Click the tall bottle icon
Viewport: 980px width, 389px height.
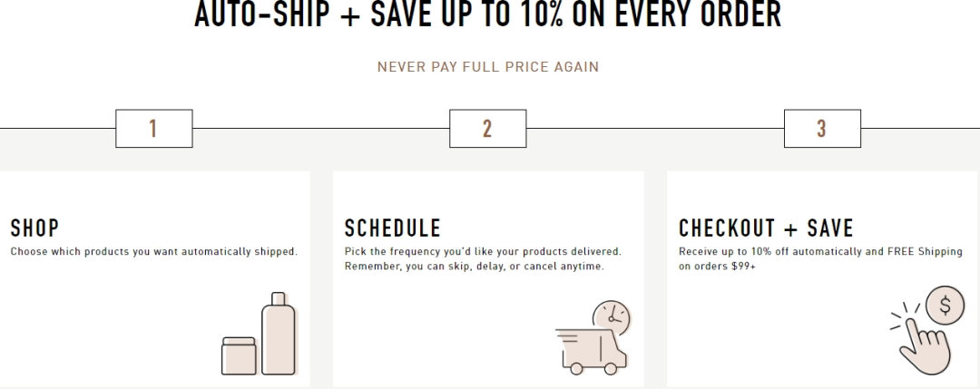point(278,334)
